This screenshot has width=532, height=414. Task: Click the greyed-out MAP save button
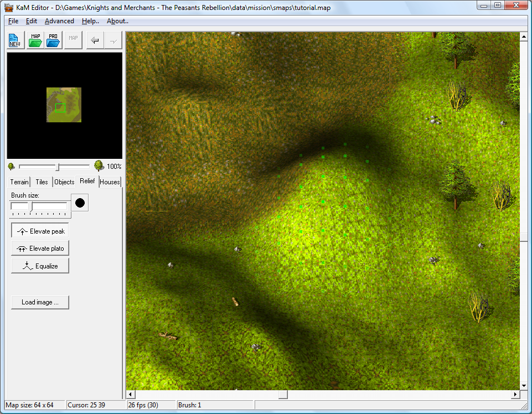[x=73, y=40]
